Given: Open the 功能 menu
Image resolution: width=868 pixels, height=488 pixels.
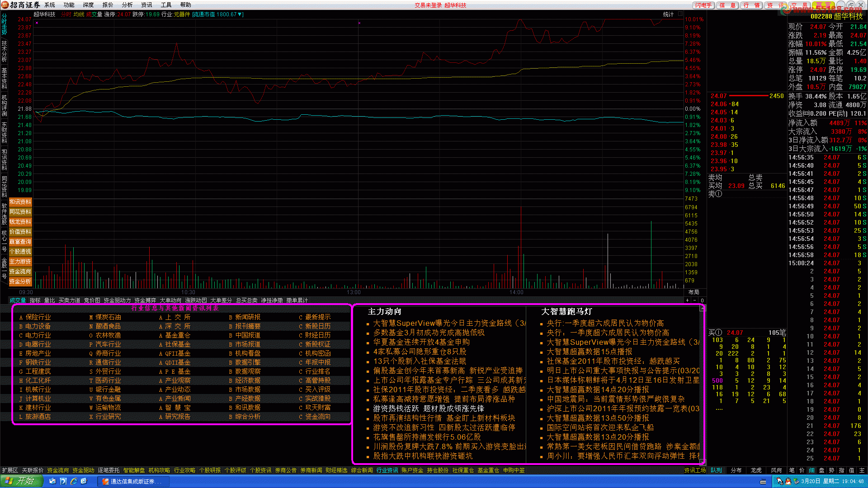Looking at the screenshot, I should (69, 5).
